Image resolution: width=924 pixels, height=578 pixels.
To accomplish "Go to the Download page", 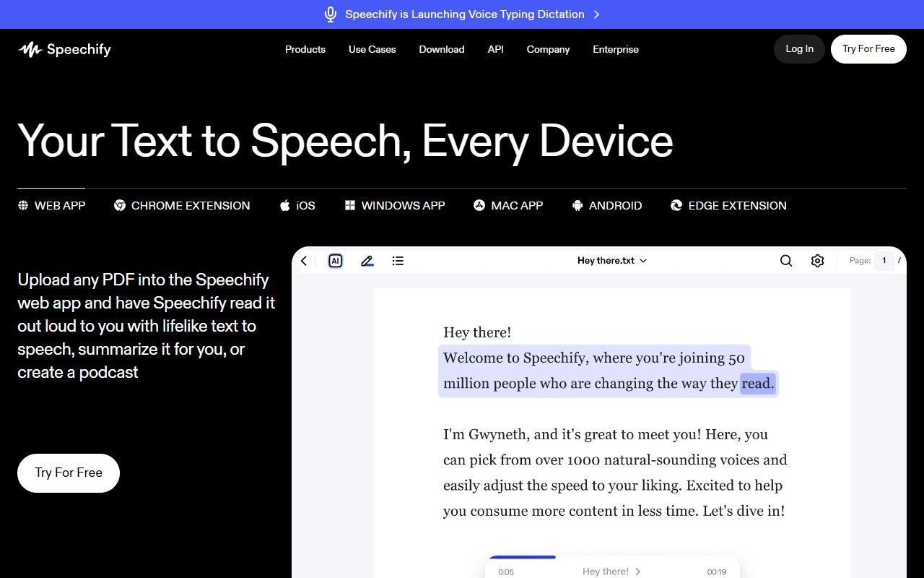I will [442, 49].
